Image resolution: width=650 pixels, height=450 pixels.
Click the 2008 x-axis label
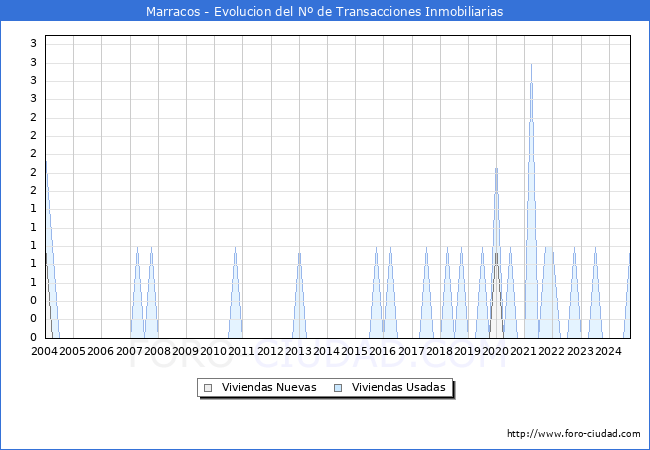(158, 351)
